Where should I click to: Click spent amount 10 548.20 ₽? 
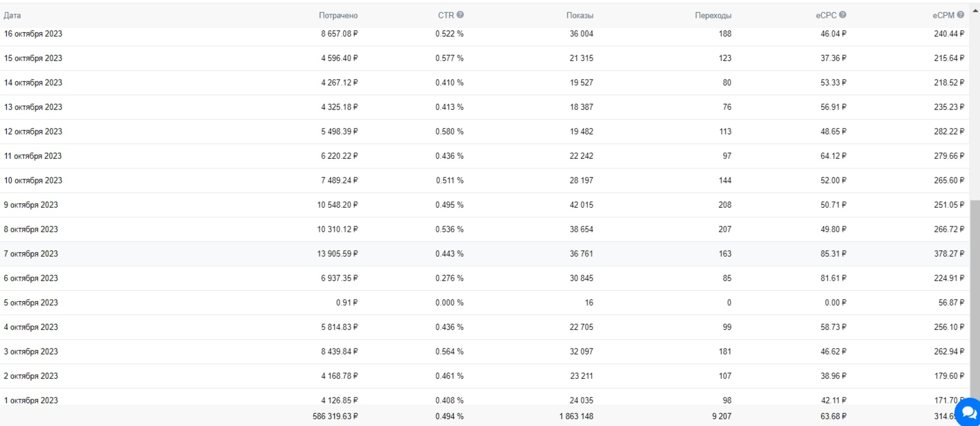[x=337, y=205]
